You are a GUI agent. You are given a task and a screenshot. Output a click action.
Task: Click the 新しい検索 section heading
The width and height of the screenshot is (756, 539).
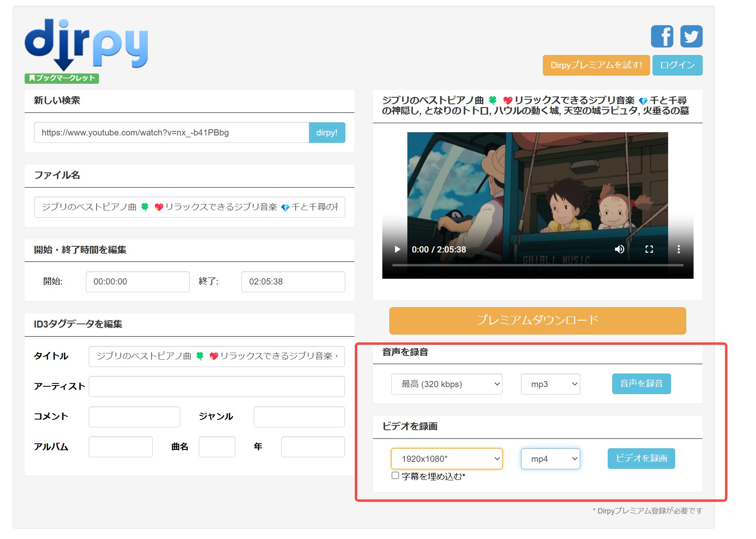click(x=57, y=100)
